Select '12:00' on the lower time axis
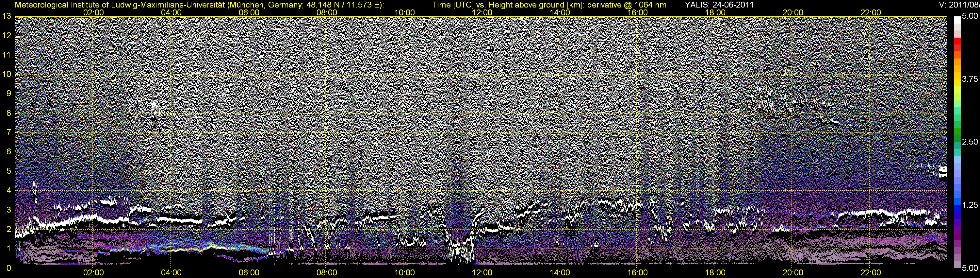 point(482,273)
